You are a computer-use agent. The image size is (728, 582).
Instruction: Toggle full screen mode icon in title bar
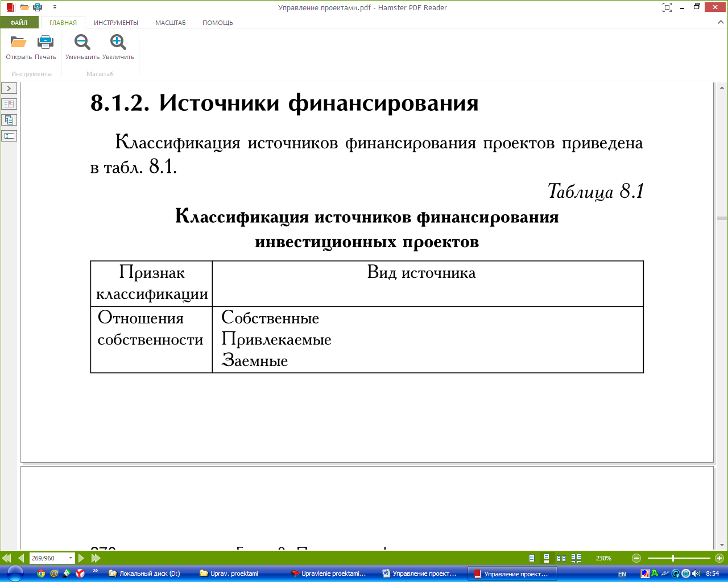tap(667, 7)
